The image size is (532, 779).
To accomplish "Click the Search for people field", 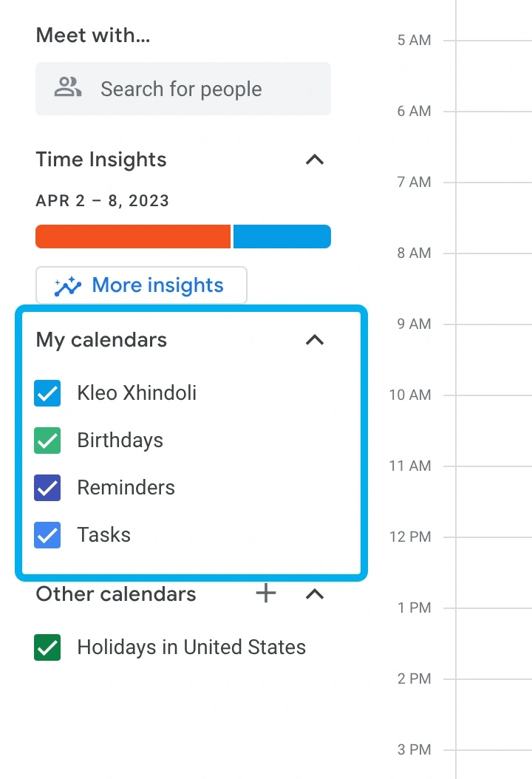I will [x=192, y=89].
